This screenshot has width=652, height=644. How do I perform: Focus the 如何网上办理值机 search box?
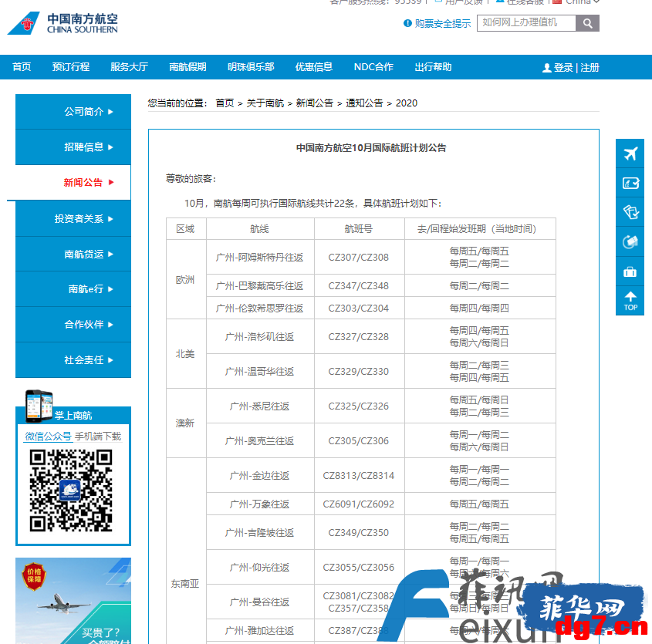click(526, 23)
